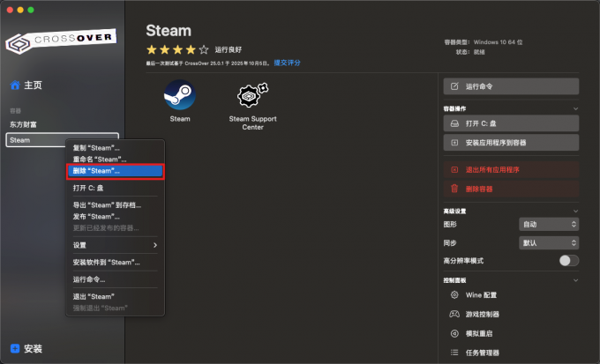Choose 安装软件到 “Steam” menu item

(x=116, y=263)
